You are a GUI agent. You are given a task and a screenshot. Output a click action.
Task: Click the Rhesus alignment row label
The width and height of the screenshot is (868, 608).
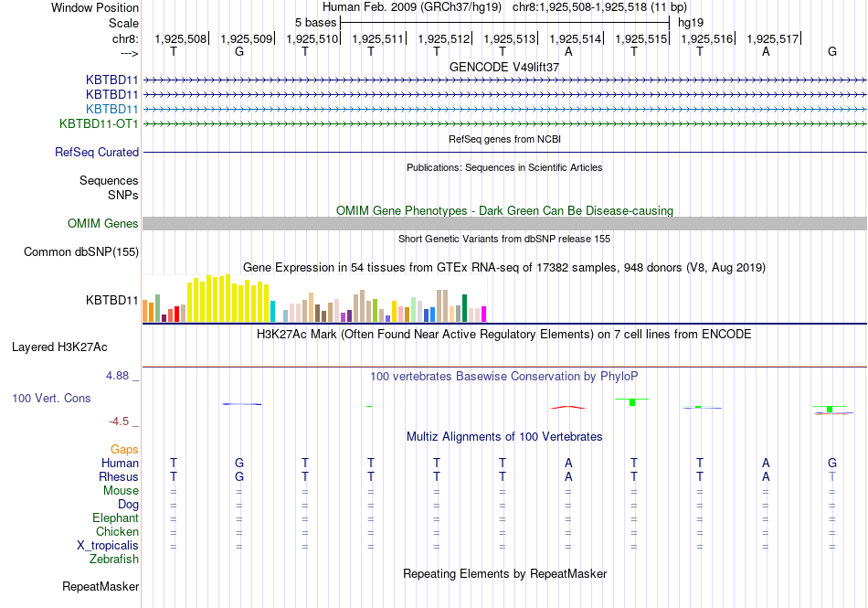(x=119, y=476)
